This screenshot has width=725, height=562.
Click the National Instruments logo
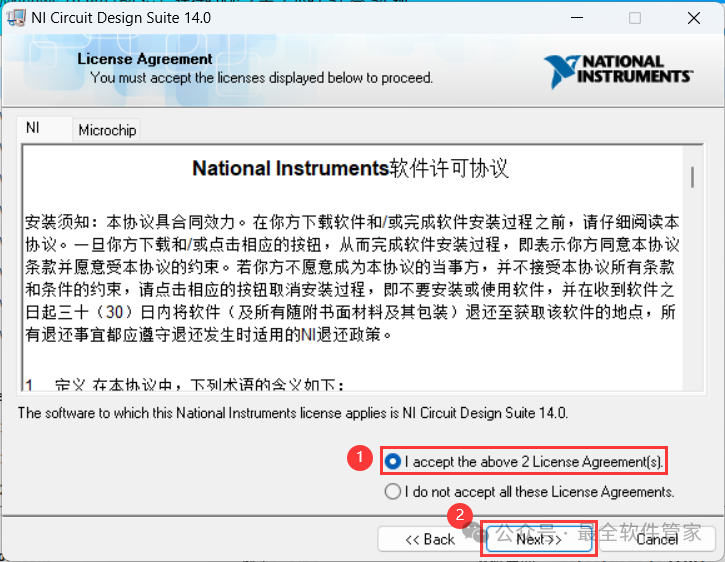[x=619, y=72]
